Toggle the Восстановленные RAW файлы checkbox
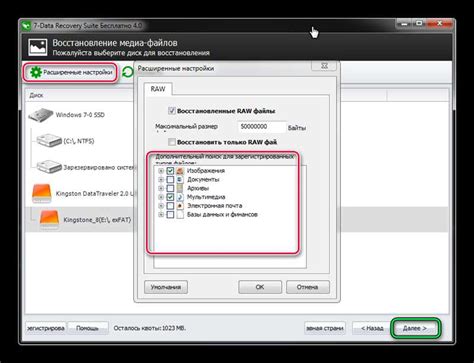 [172, 111]
